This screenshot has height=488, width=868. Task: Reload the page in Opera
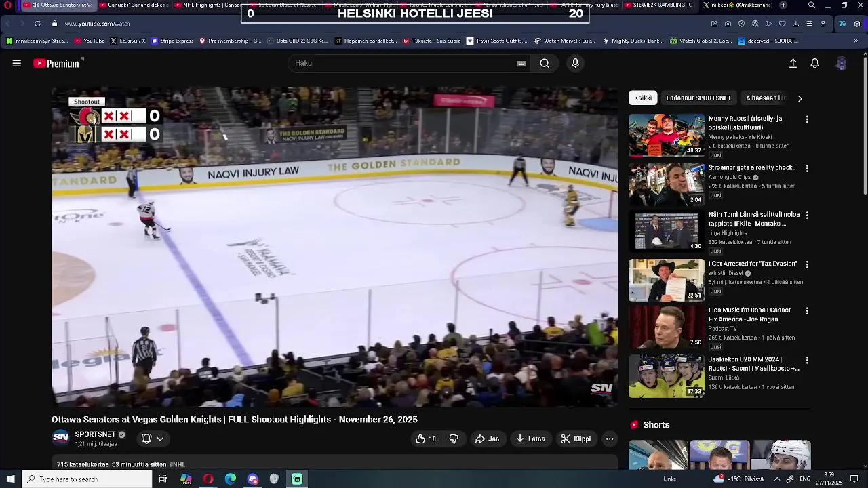(37, 24)
